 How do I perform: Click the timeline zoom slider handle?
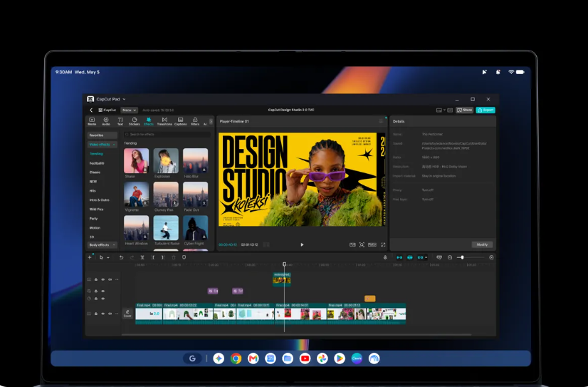point(463,257)
